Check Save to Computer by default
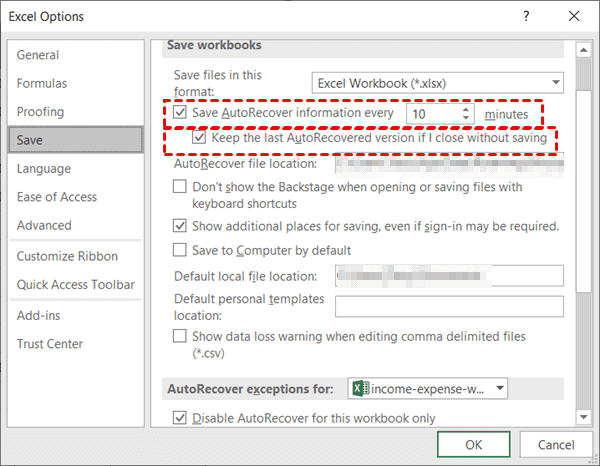The image size is (600, 466). pyautogui.click(x=180, y=249)
